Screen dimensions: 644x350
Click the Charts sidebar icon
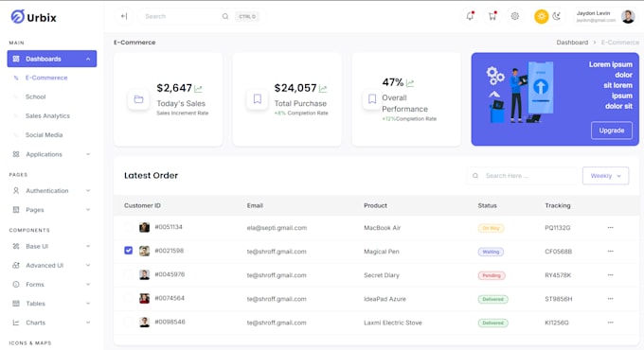point(16,323)
